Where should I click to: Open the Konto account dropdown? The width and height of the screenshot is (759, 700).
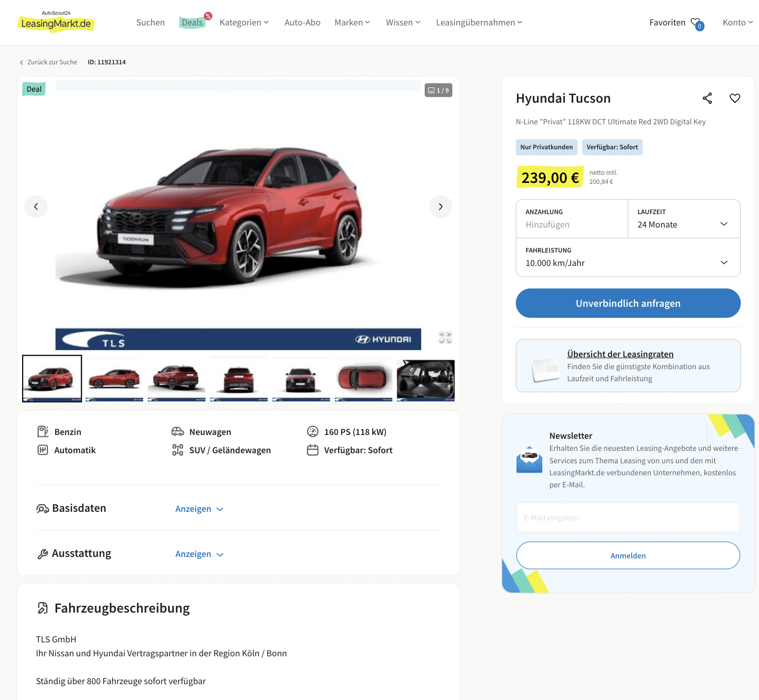[x=738, y=23]
